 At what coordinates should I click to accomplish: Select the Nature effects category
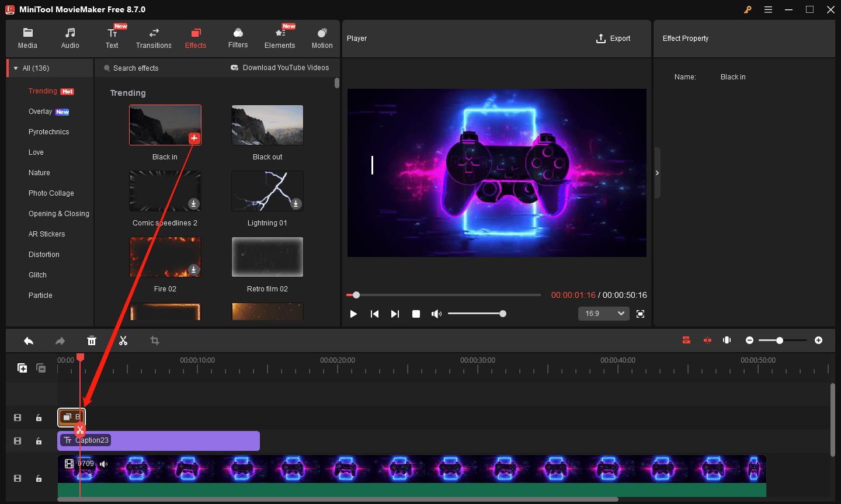(x=39, y=173)
